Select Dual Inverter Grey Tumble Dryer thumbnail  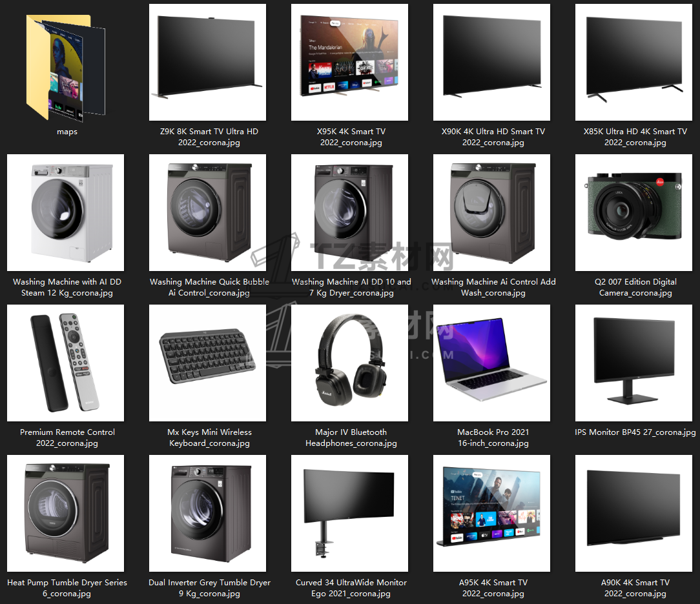(x=207, y=514)
